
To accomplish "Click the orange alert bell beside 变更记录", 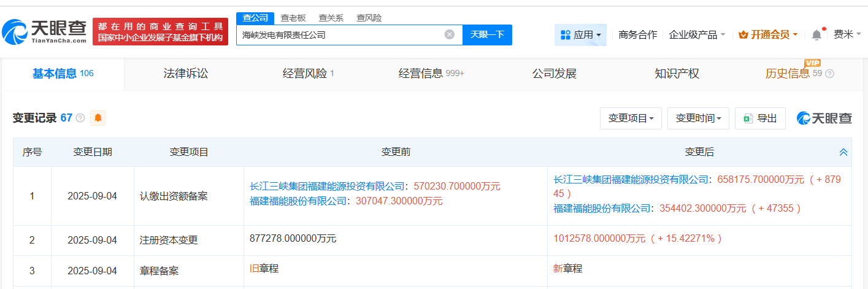I will 98,118.
